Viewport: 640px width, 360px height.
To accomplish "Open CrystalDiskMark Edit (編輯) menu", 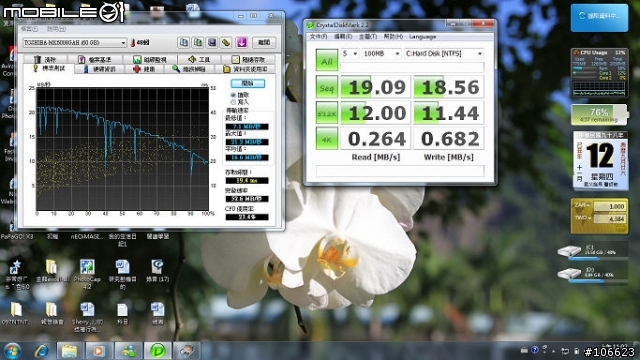I will click(343, 37).
